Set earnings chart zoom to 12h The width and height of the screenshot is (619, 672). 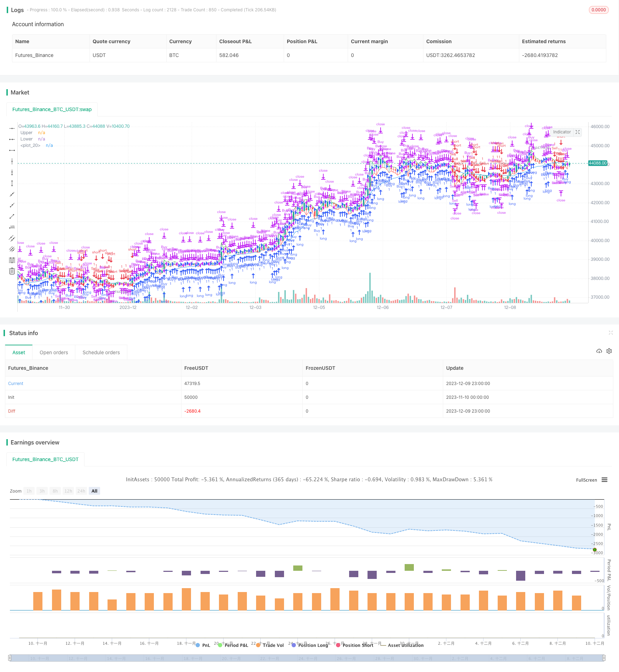pyautogui.click(x=68, y=491)
